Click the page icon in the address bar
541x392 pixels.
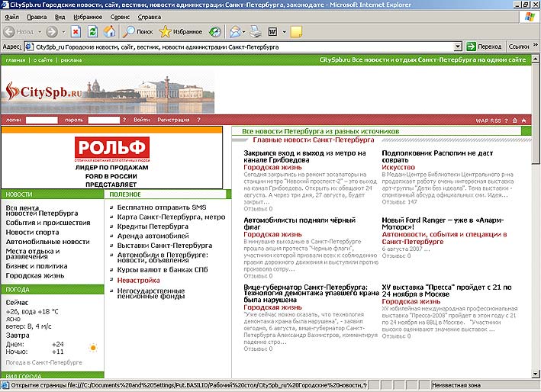(x=29, y=47)
